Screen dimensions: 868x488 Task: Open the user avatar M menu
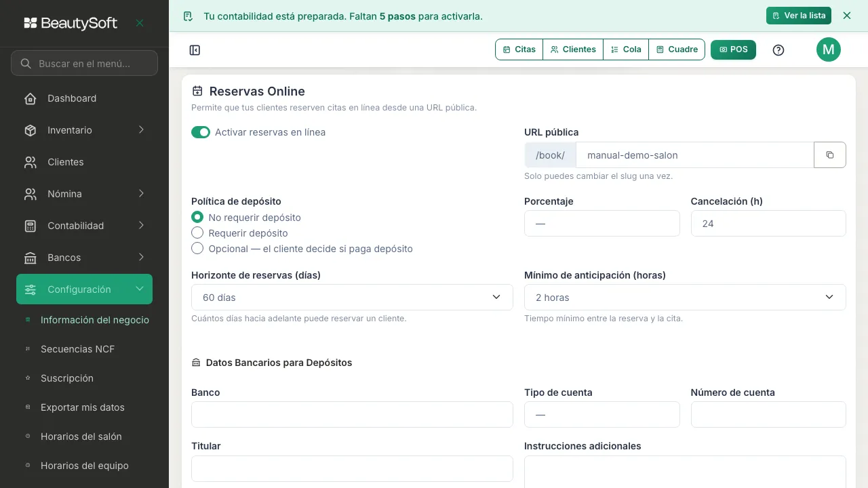[x=829, y=49]
